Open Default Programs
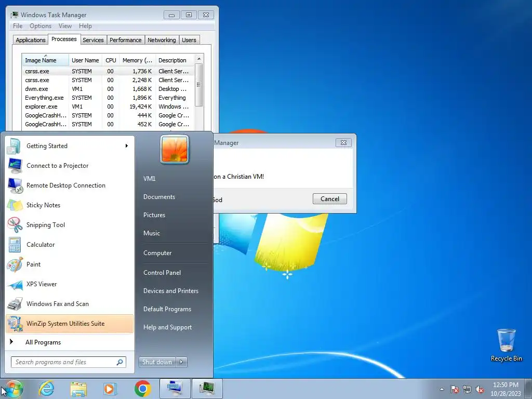This screenshot has width=532, height=399. click(x=167, y=309)
